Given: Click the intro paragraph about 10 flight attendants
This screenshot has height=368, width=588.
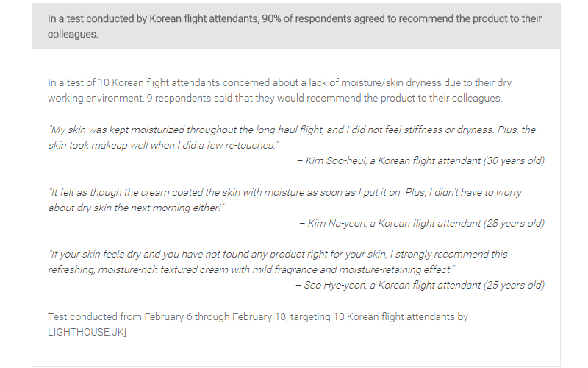Looking at the screenshot, I should [279, 91].
